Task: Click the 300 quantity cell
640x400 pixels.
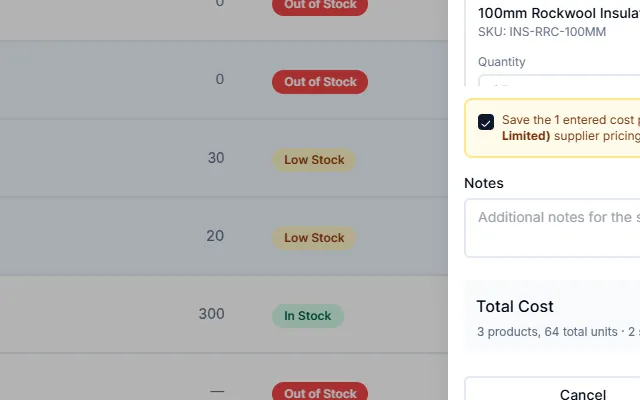Action: (x=211, y=314)
